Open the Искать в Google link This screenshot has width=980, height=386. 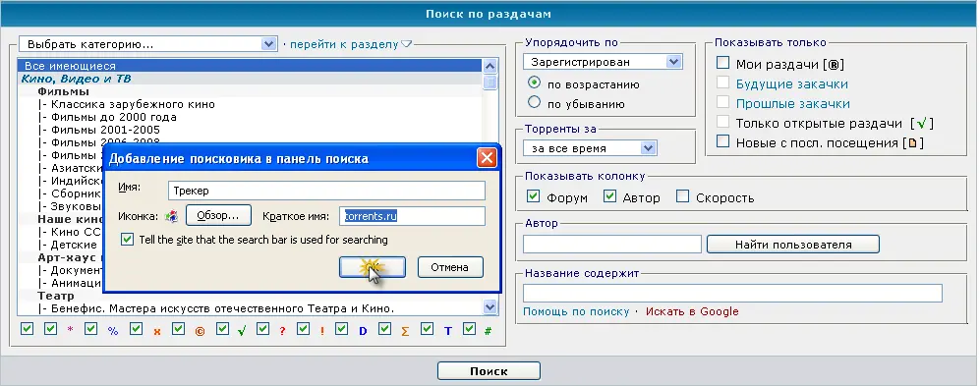point(692,311)
